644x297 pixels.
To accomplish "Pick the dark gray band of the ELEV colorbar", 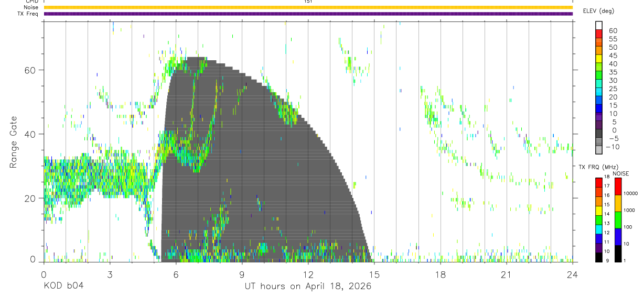I will (599, 134).
